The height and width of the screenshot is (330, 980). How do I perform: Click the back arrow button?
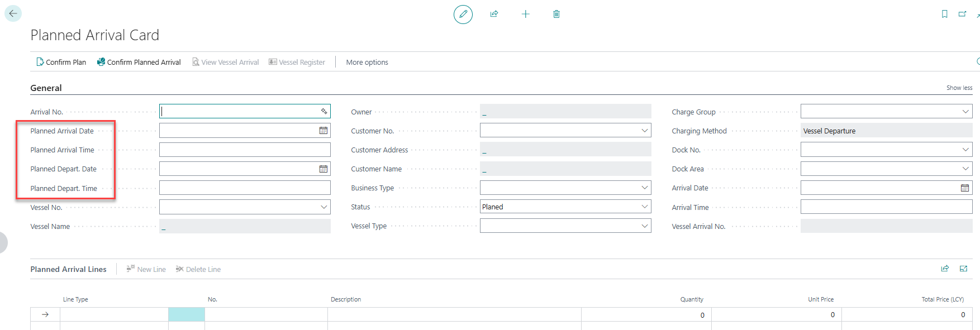coord(13,13)
